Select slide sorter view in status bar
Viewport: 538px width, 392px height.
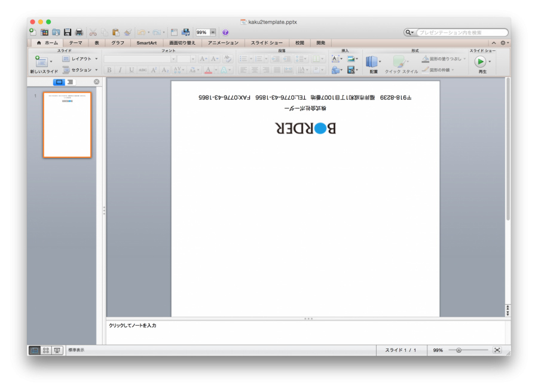click(x=45, y=350)
